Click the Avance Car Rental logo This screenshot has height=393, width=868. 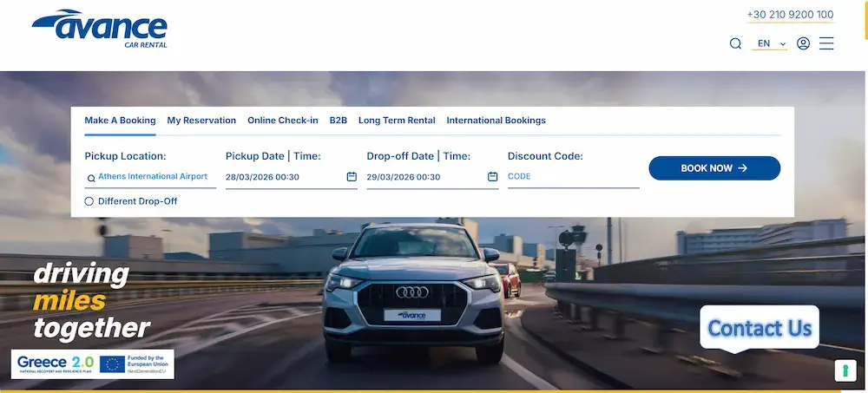click(x=100, y=29)
